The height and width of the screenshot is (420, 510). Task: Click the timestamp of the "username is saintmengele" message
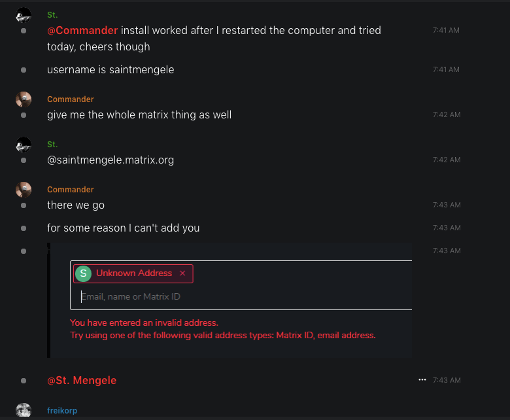click(446, 69)
